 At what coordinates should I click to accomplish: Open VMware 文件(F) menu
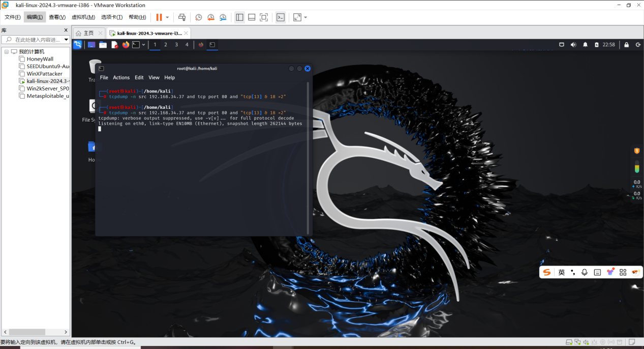click(13, 17)
